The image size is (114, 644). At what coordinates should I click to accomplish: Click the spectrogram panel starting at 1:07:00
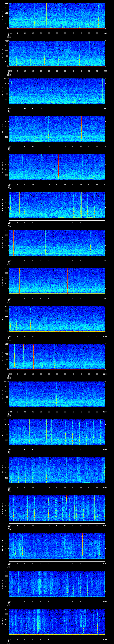point(57,243)
